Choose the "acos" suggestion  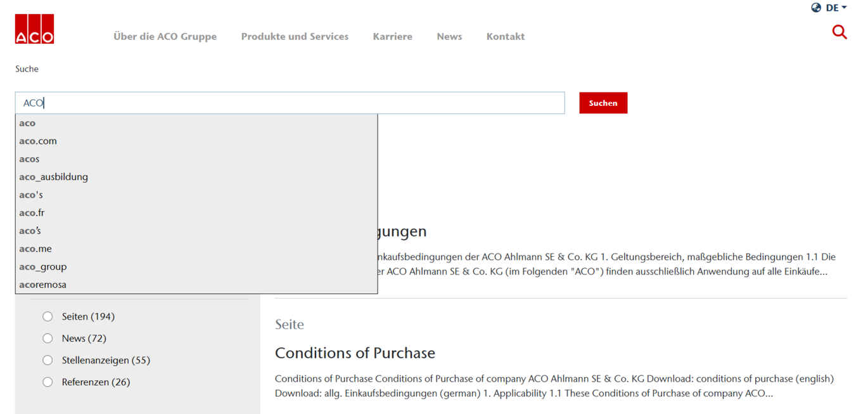pos(196,158)
